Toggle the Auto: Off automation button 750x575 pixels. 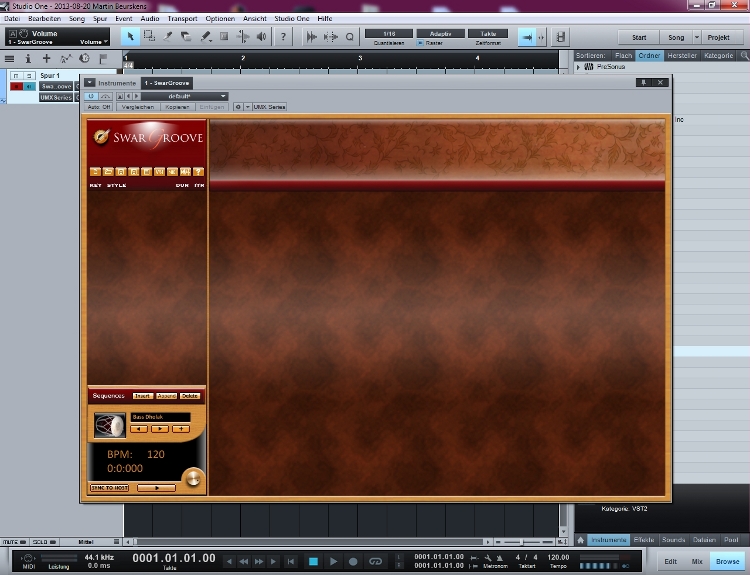click(x=99, y=107)
